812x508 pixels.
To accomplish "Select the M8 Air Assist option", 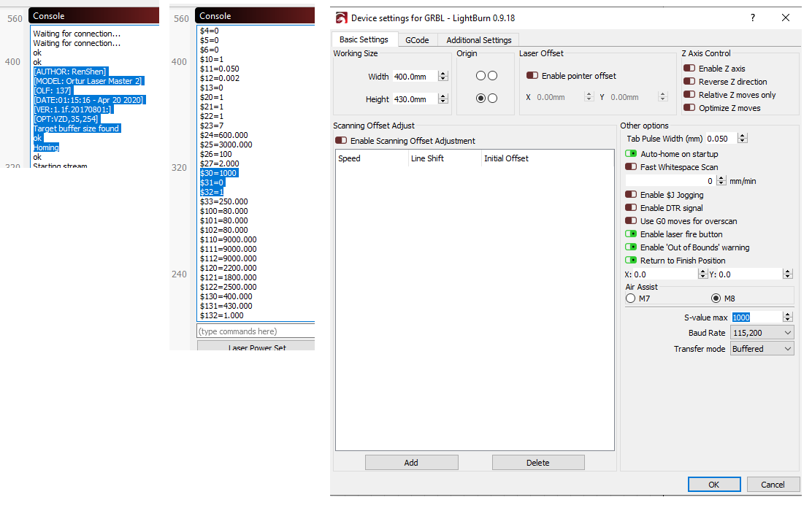I will click(716, 299).
